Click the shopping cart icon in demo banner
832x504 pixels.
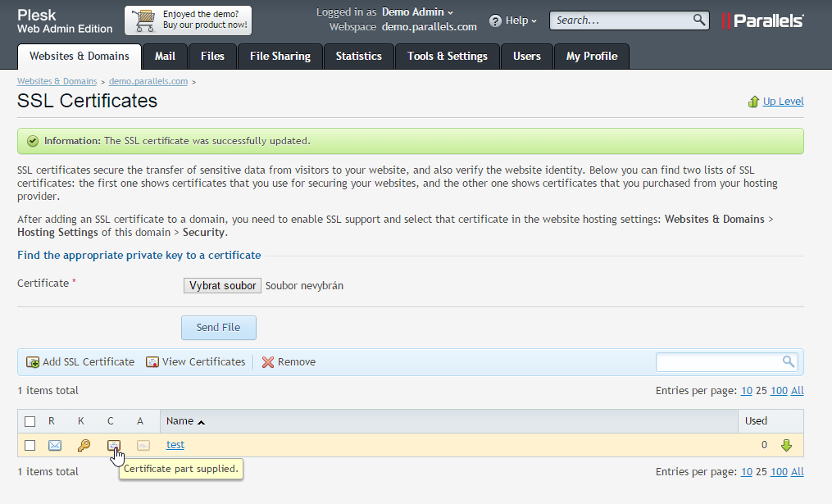tap(143, 20)
